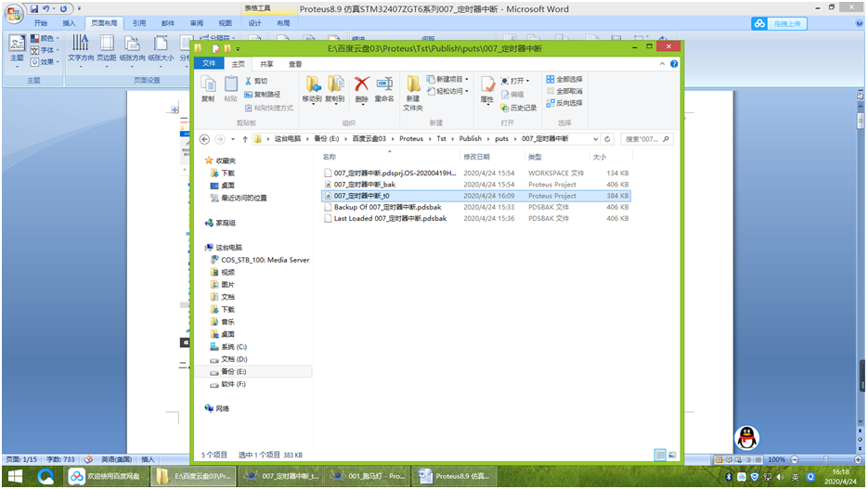Switch Explorer to large icons view toggle
This screenshot has height=489, width=868.
[x=672, y=455]
